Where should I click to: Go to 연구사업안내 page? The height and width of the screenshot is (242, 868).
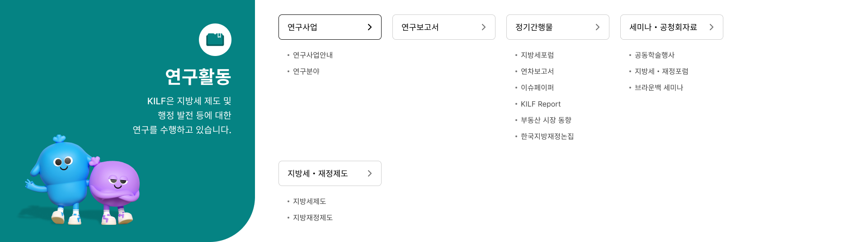pyautogui.click(x=312, y=55)
